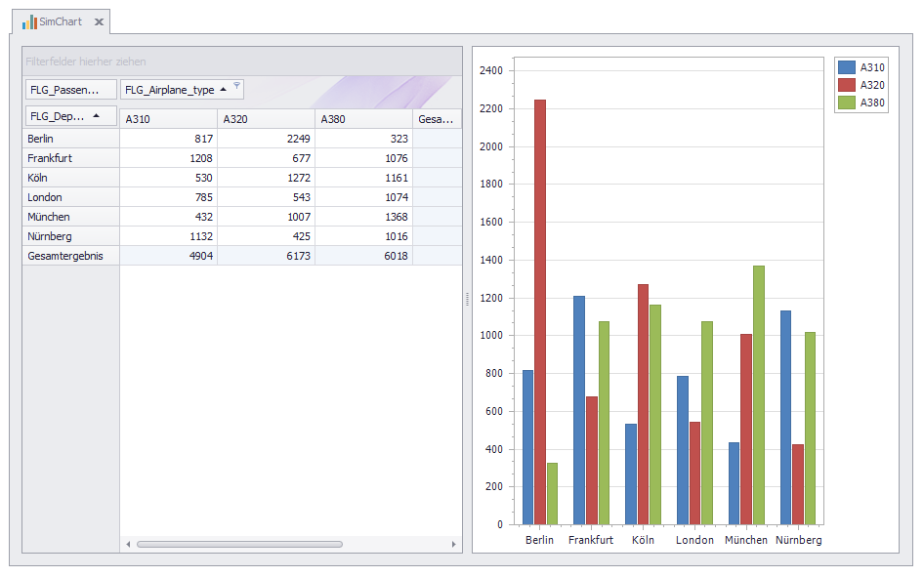
Task: Open filter icon on FLG_Airplane_type field
Action: pos(236,86)
